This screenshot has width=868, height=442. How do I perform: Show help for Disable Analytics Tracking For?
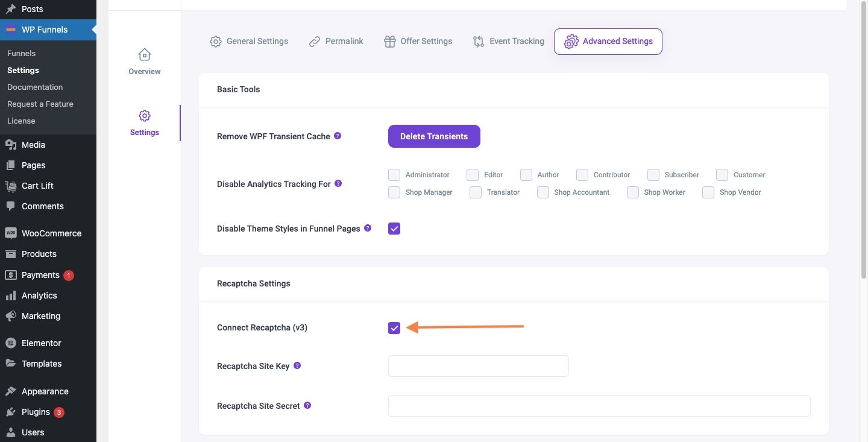point(338,183)
